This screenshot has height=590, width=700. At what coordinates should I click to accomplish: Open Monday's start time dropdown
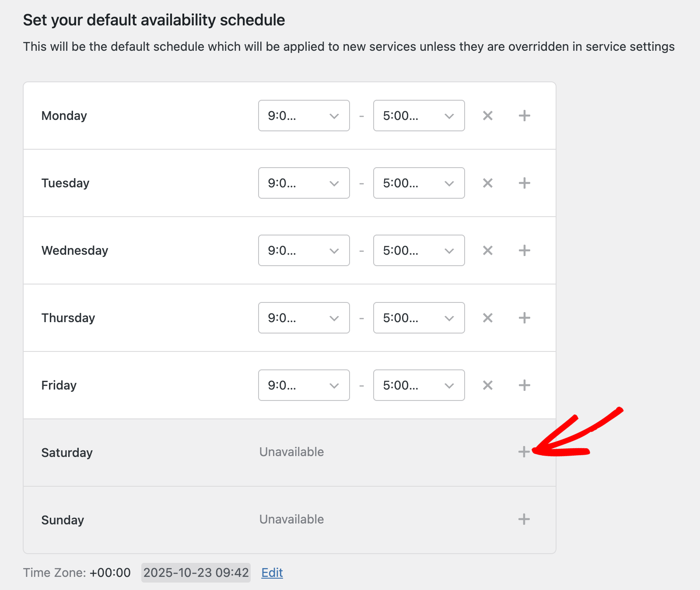(304, 116)
